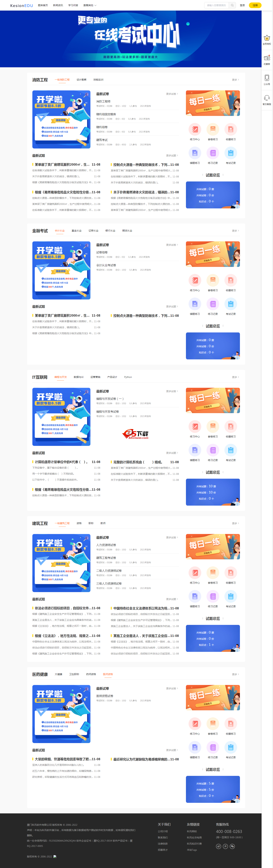Open the 会计从业考试卷 paper link
273x868 pixels.
[106, 265]
